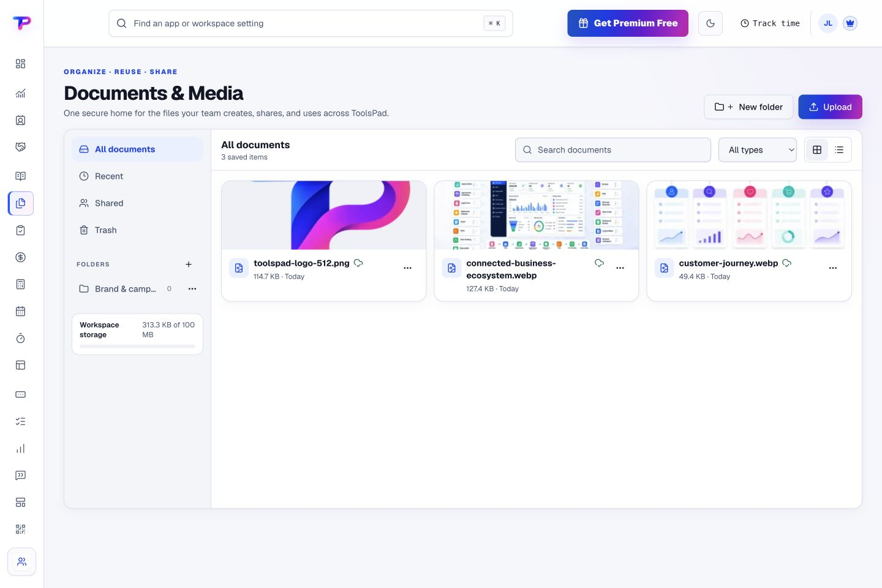882x588 pixels.
Task: Click the crown premium badge icon
Action: (x=850, y=23)
